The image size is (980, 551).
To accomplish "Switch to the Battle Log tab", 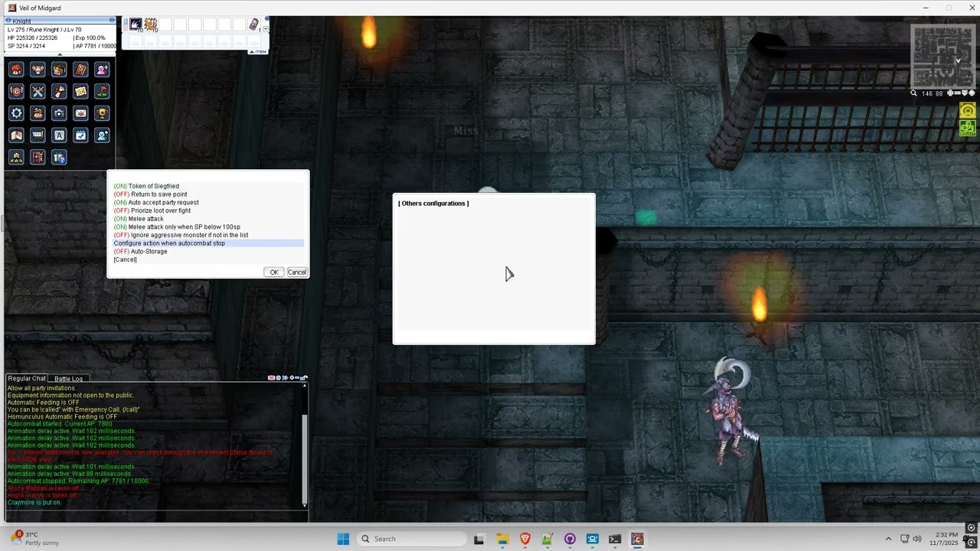I will coord(68,379).
